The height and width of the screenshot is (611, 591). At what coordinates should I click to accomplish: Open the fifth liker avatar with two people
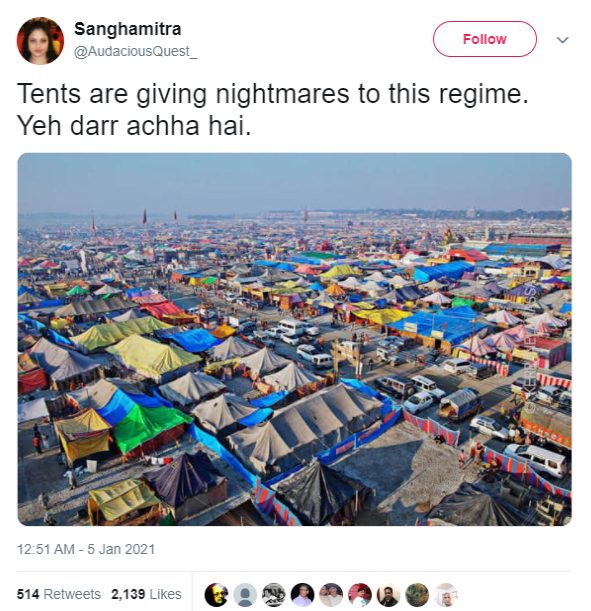coord(331,595)
